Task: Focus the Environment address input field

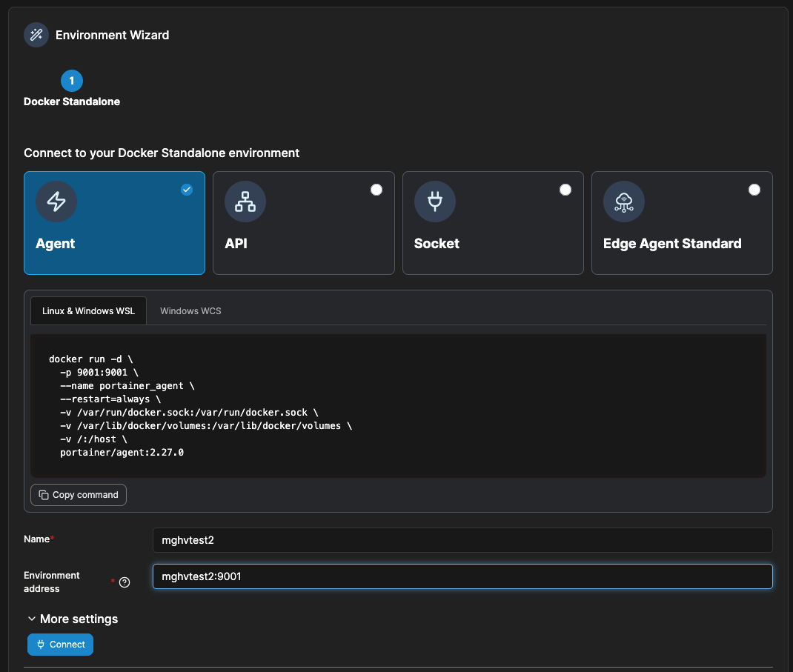Action: tap(462, 576)
